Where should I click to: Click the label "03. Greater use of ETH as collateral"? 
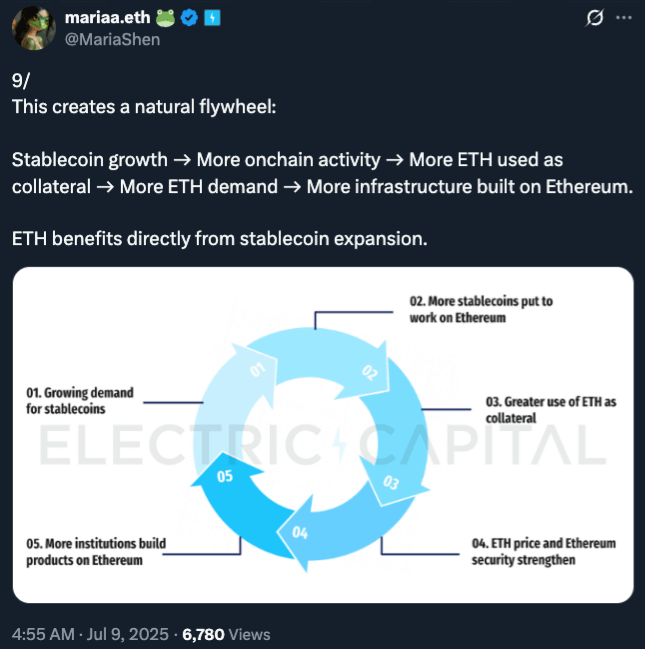pyautogui.click(x=550, y=409)
